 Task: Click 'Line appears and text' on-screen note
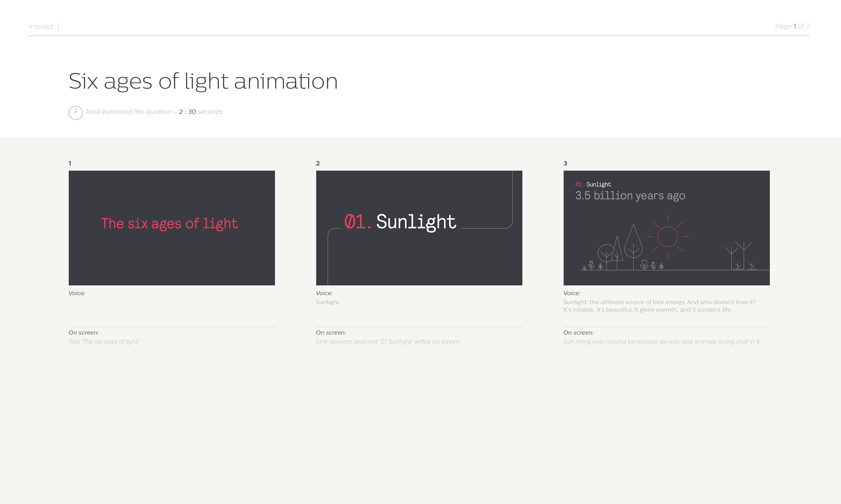pos(387,341)
